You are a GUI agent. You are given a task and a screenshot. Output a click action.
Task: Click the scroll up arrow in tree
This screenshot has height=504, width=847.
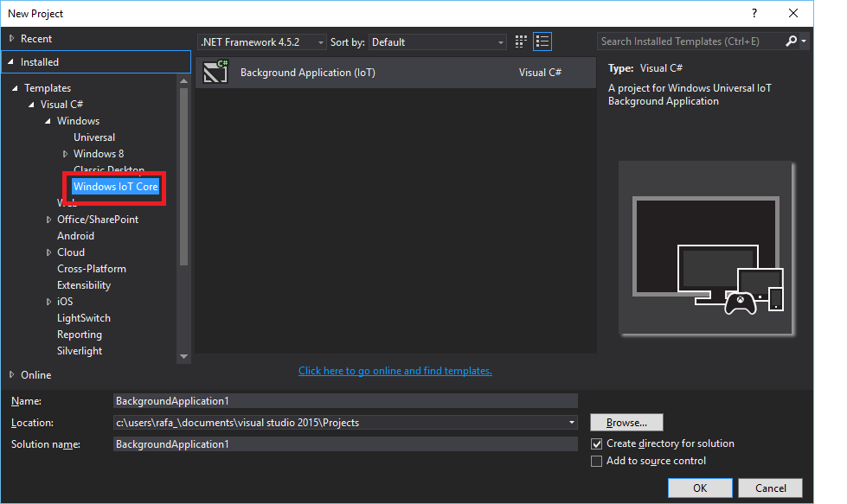click(183, 81)
